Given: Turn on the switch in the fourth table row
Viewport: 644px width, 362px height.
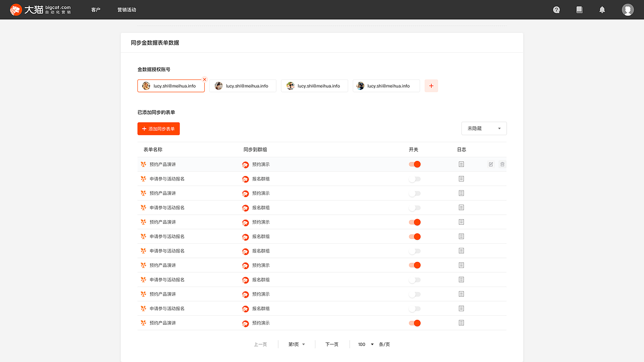Looking at the screenshot, I should point(415,208).
